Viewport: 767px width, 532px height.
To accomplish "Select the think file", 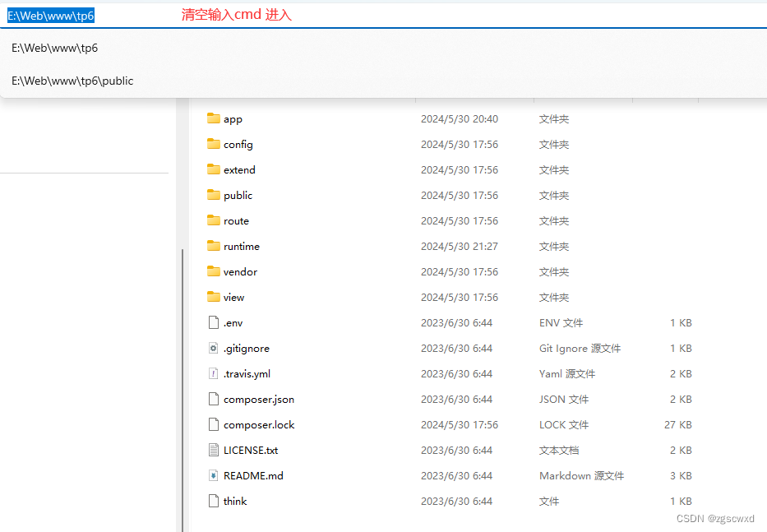I will (x=234, y=501).
